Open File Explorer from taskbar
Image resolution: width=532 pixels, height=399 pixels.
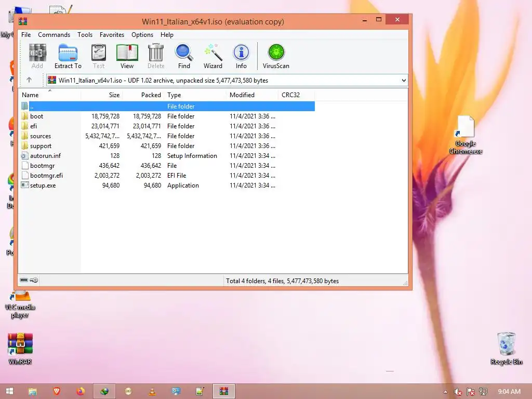point(33,391)
